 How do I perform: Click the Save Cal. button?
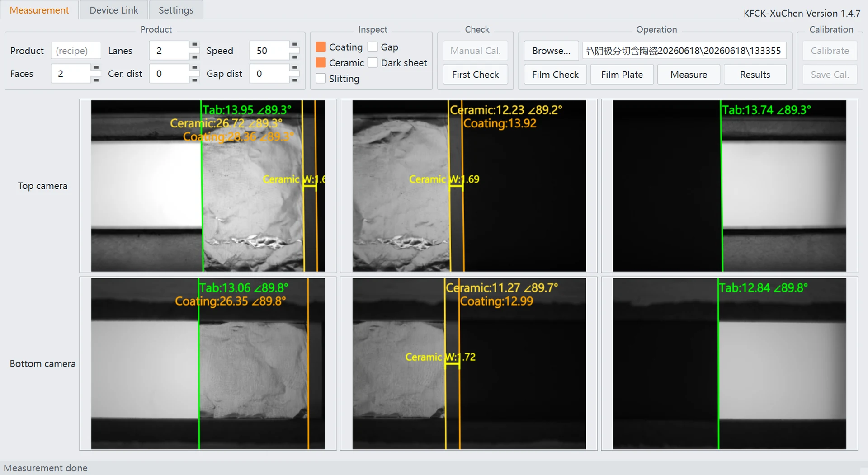(830, 75)
